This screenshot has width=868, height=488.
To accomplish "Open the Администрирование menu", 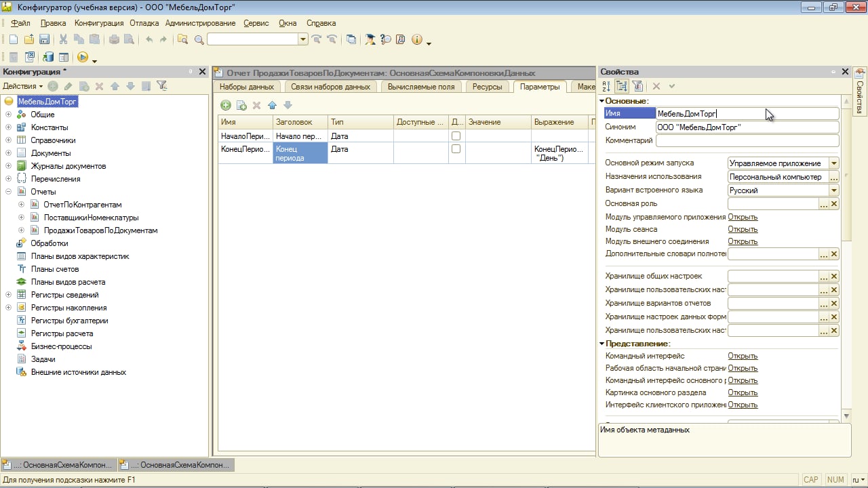I will (x=200, y=23).
